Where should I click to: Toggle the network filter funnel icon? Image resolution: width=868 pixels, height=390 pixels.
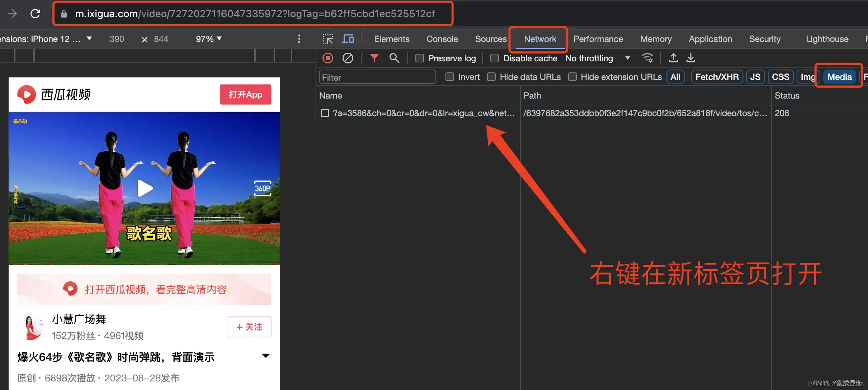(374, 58)
